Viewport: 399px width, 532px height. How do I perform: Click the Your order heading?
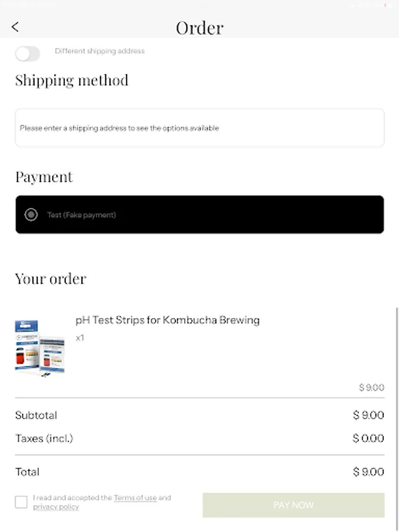[x=51, y=278]
